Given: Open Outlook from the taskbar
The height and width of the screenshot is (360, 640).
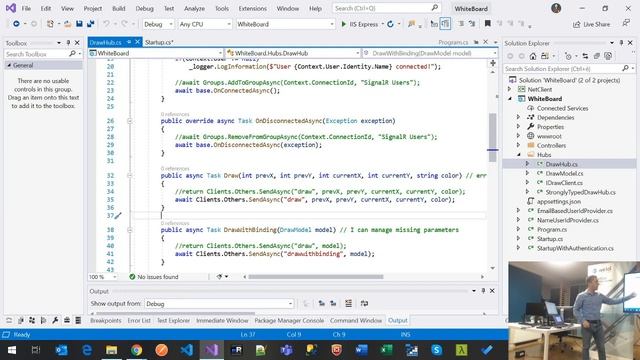Looking at the screenshot, I should pos(61,350).
